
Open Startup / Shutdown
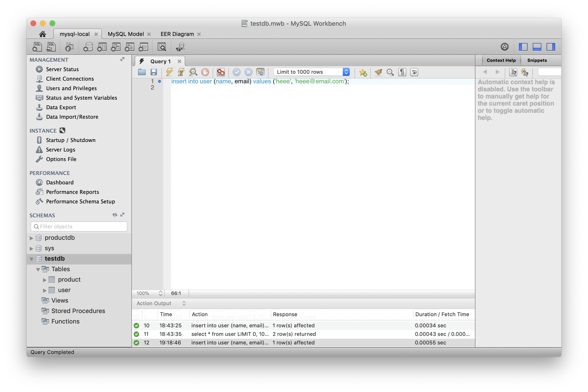[x=71, y=140]
